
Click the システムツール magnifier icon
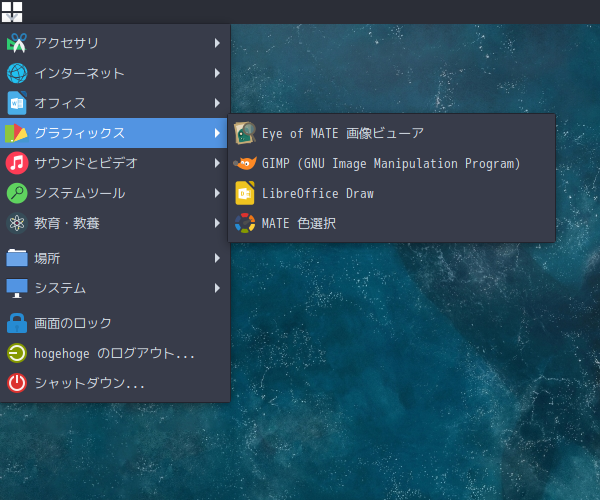[x=17, y=193]
